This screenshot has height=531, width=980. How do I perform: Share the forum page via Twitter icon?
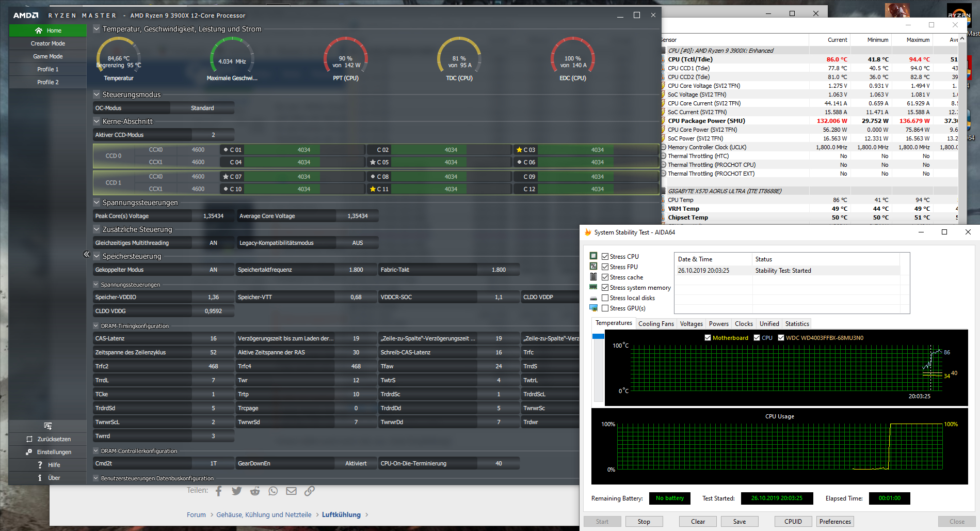tap(237, 491)
